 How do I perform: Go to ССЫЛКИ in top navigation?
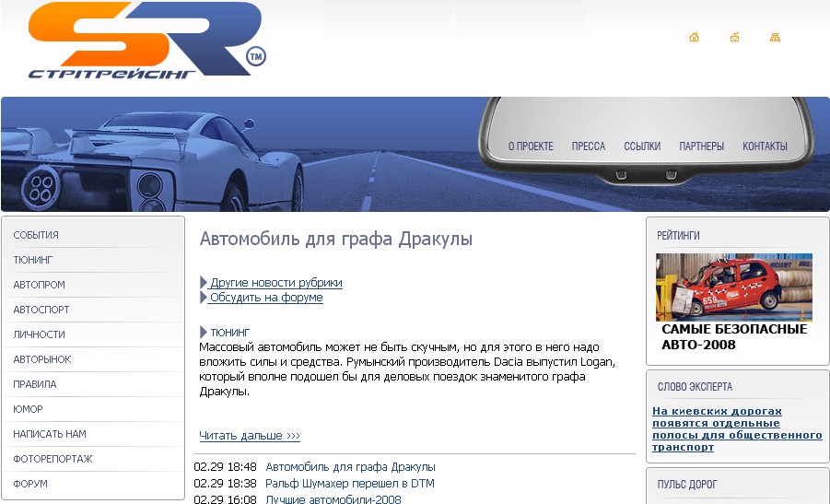642,147
